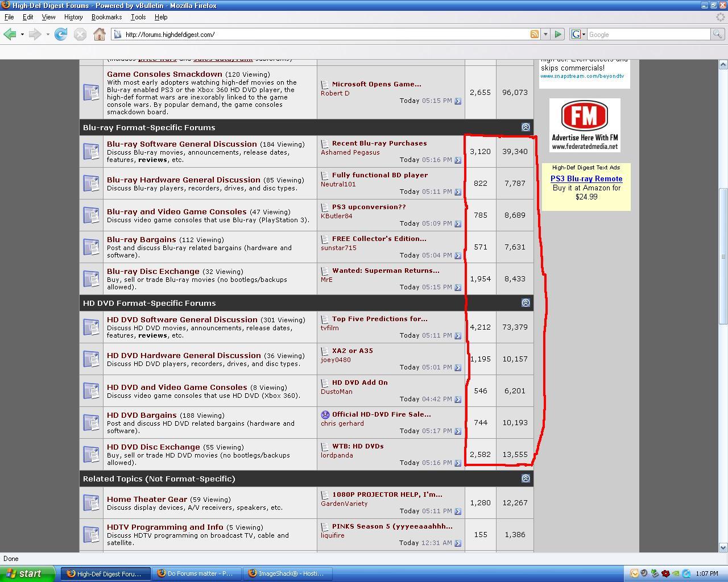Open 'Official HD-DVD Fire Sale...' thread

[382, 414]
